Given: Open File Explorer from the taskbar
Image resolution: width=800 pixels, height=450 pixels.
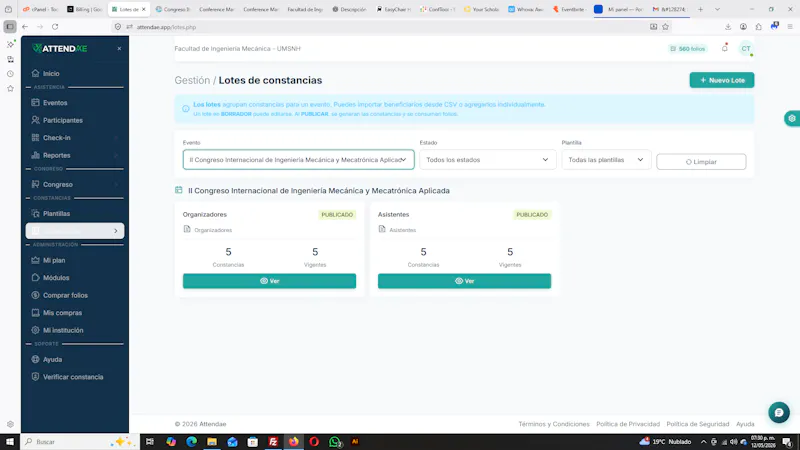Looking at the screenshot, I should tap(212, 442).
